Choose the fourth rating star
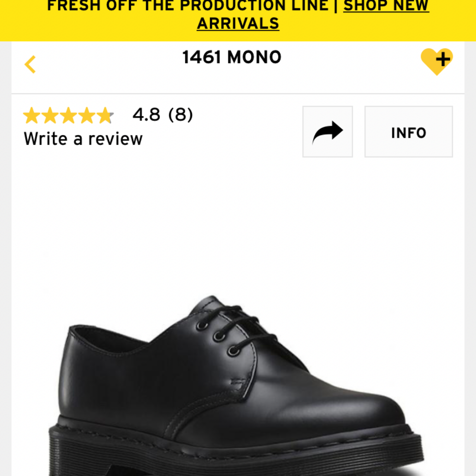The width and height of the screenshot is (476, 476). coord(87,115)
